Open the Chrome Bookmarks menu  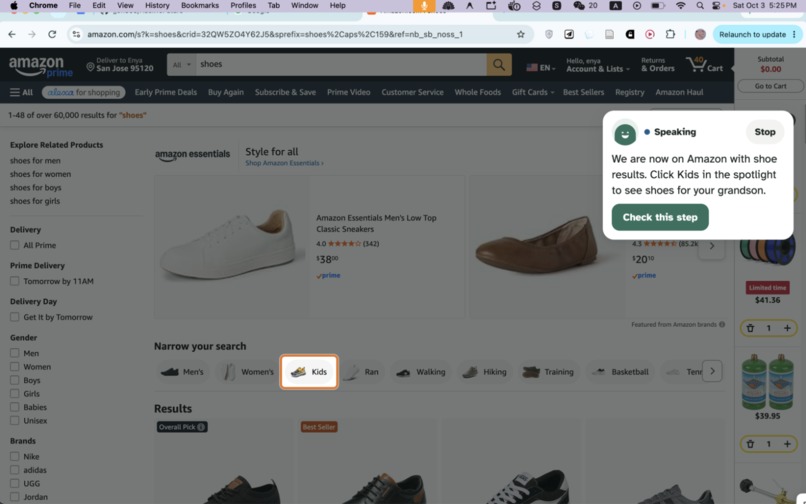(x=199, y=5)
